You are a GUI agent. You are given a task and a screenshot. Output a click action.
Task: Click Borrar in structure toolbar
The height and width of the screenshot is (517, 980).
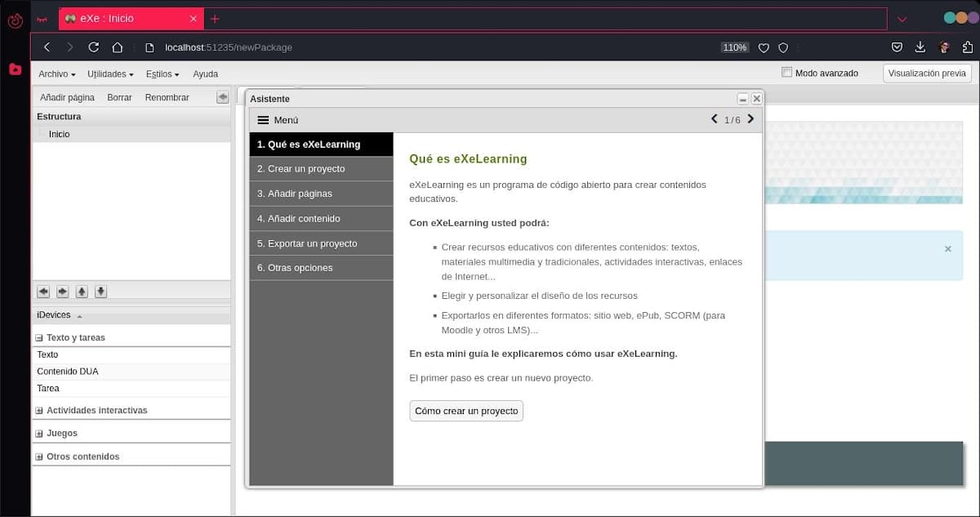point(119,97)
